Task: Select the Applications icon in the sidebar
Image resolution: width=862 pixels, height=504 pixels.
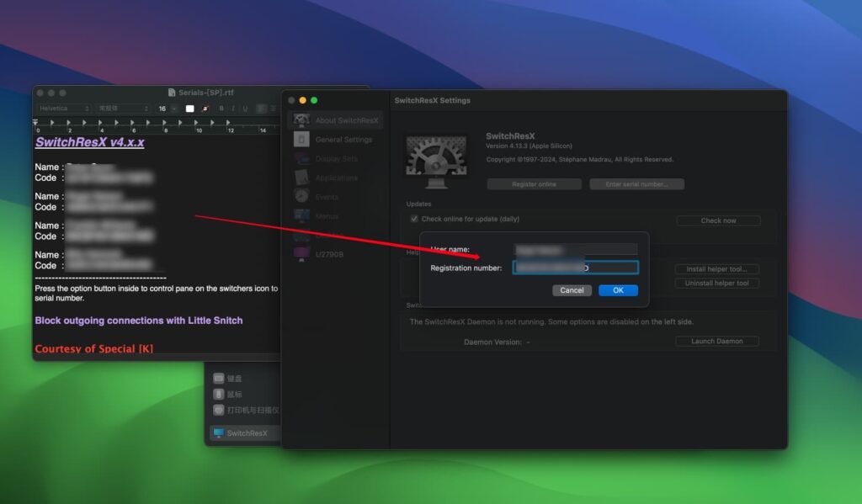Action: [300, 178]
